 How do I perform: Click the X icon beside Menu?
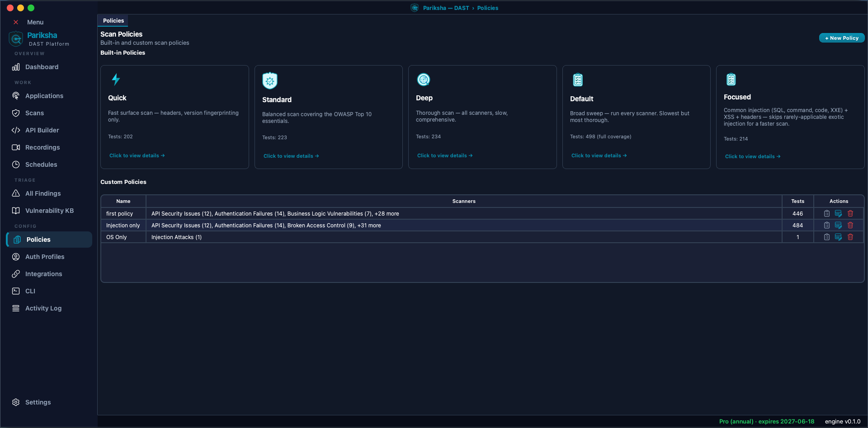pos(16,22)
